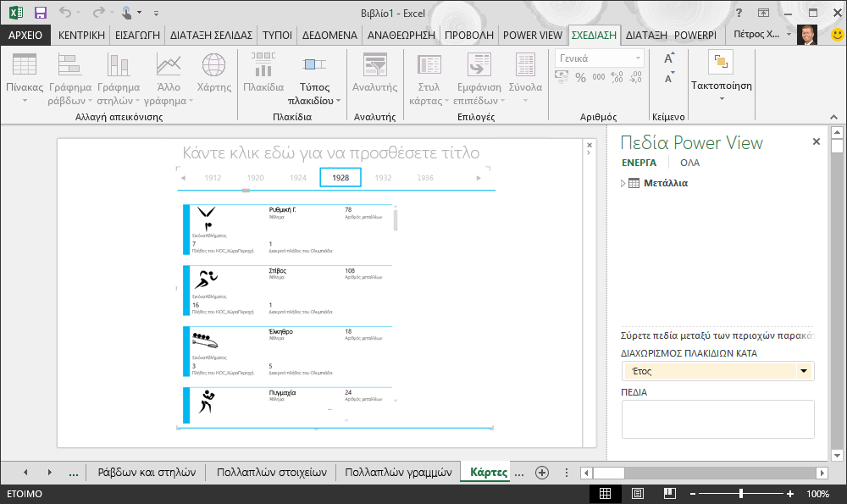Show ΕΝΕΡΓΑ active fields
This screenshot has height=504, width=847.
click(x=639, y=163)
